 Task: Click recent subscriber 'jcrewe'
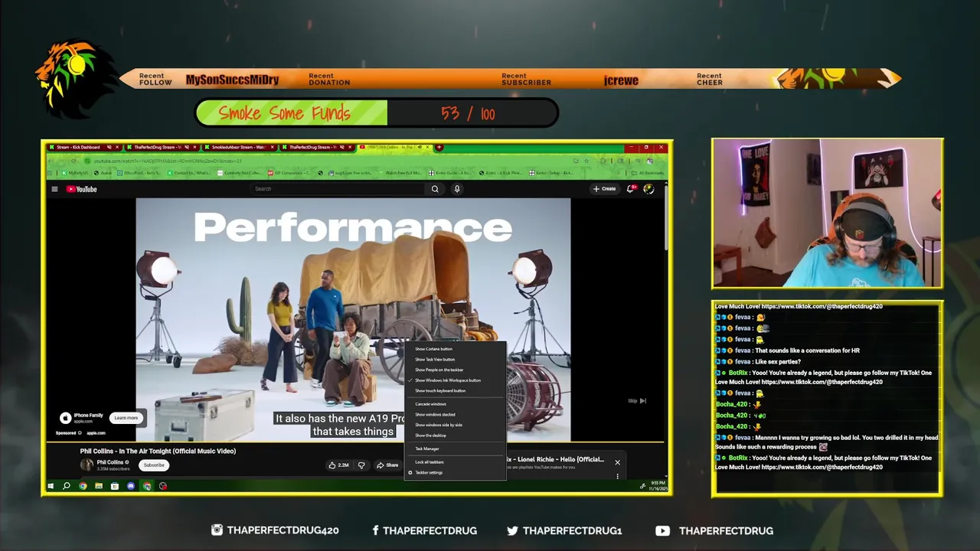pos(621,80)
